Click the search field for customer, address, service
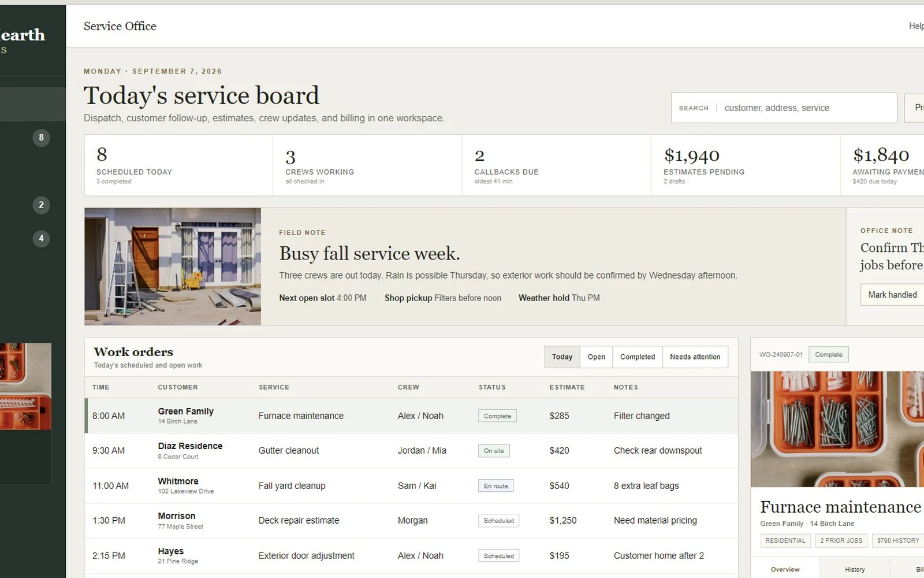Viewport: 924px width, 578px height. (x=784, y=108)
